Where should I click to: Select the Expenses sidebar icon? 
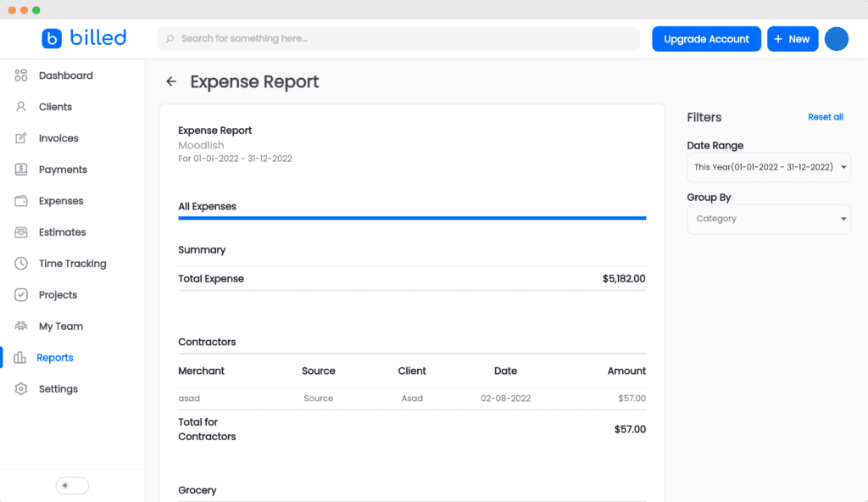point(20,200)
